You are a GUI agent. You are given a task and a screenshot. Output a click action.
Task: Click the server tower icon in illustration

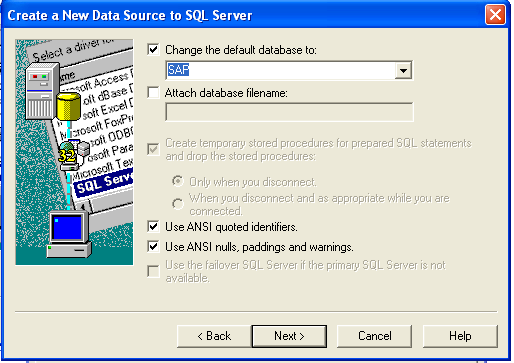40,91
